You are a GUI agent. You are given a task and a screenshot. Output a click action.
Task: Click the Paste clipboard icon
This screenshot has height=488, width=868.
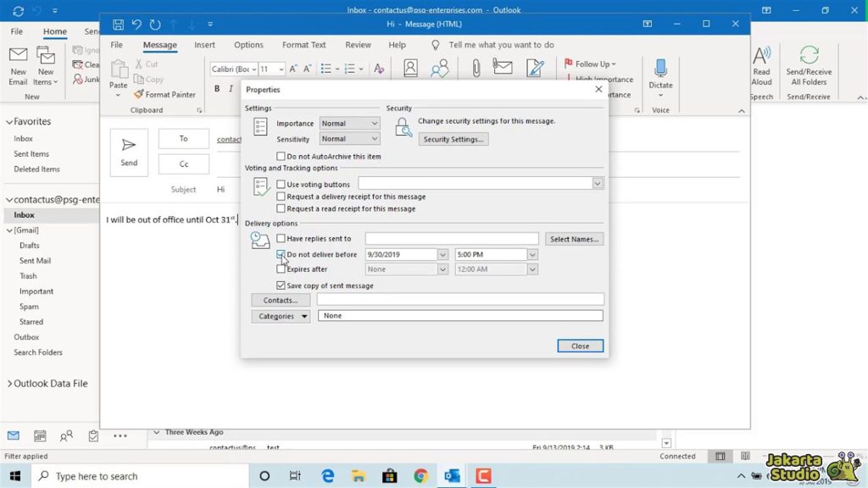119,70
